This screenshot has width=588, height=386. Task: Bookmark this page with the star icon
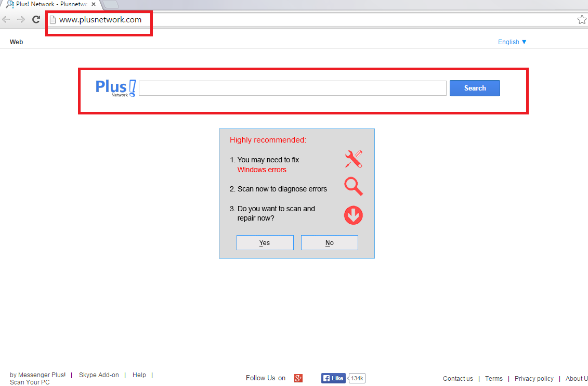click(582, 19)
